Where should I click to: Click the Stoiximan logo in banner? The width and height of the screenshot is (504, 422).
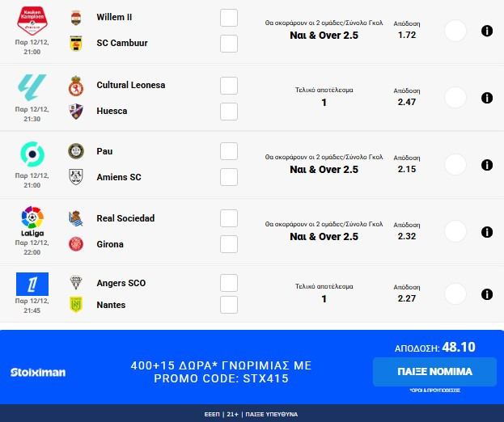point(38,372)
